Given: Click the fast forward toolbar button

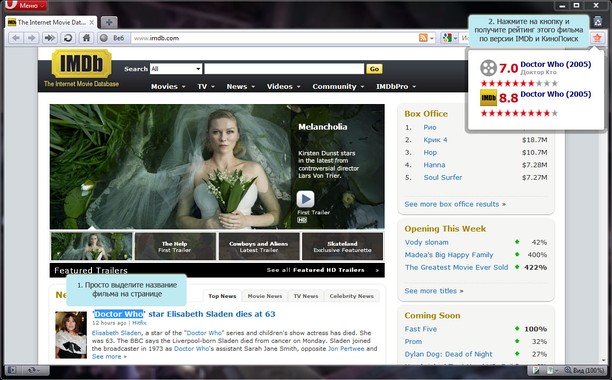Looking at the screenshot, I should click(50, 38).
